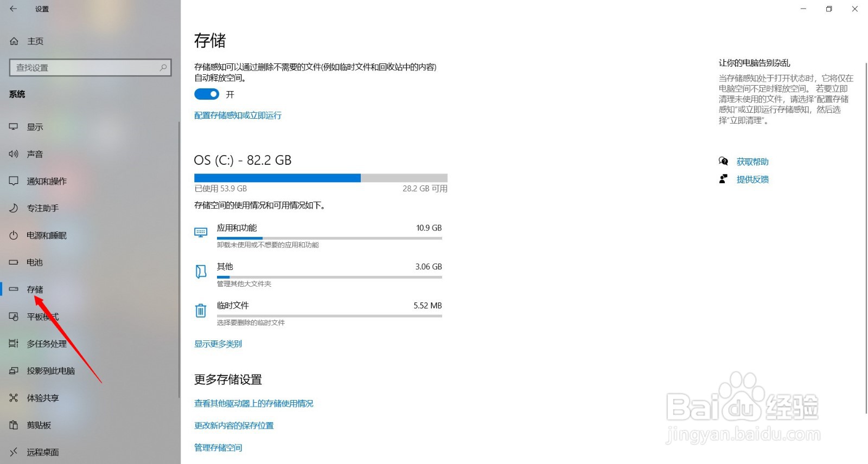Click the home icon next to 主页

(14, 41)
